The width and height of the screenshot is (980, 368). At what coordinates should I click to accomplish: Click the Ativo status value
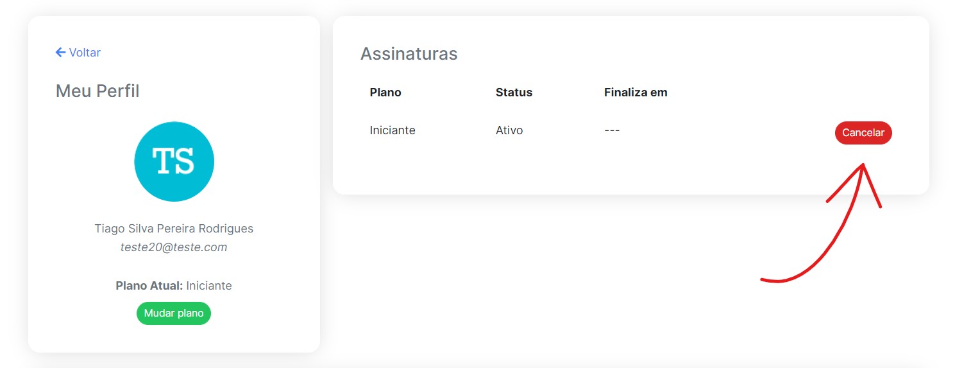tap(509, 130)
